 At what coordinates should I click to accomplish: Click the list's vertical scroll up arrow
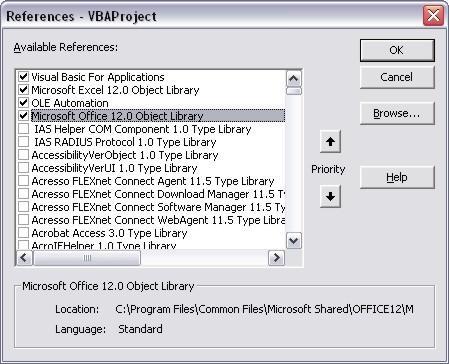[294, 79]
